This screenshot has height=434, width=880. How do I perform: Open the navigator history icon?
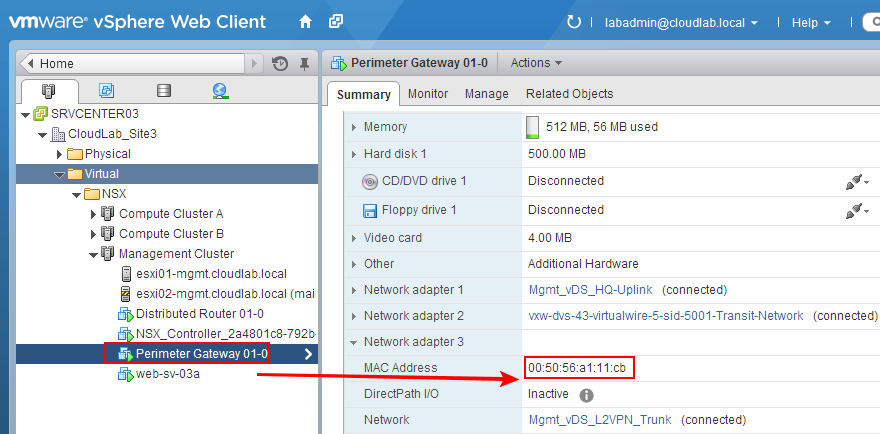(280, 63)
